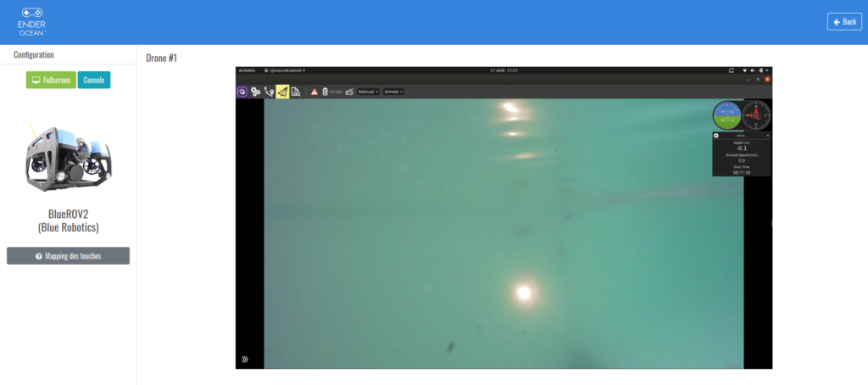The height and width of the screenshot is (385, 868).
Task: Click the Values panel gear icon
Action: pos(716,135)
